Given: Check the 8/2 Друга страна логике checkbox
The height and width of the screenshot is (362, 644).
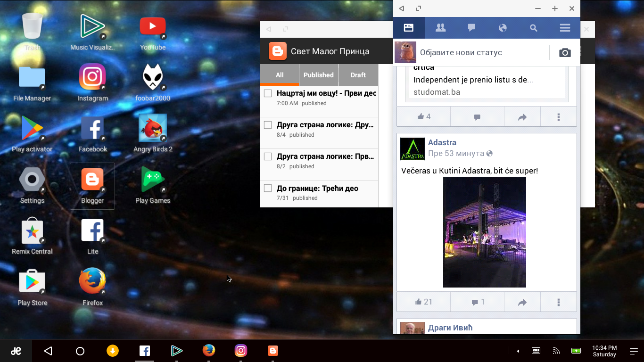Looking at the screenshot, I should [x=268, y=156].
